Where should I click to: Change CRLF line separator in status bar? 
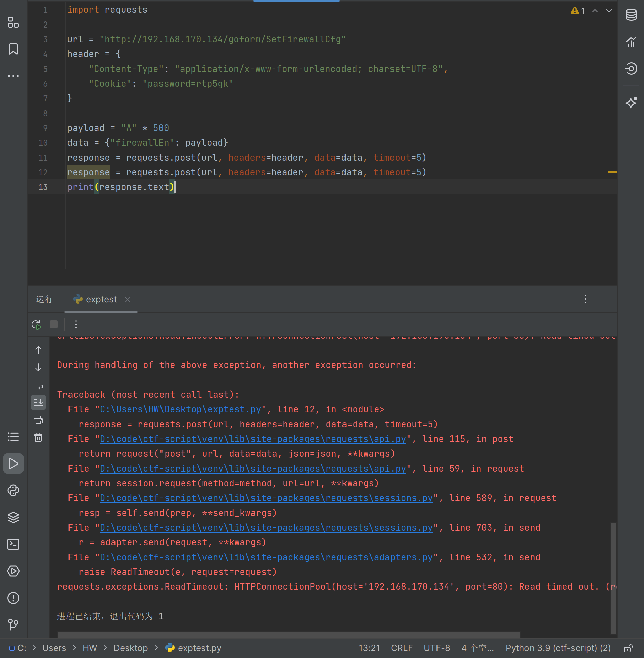pos(402,648)
